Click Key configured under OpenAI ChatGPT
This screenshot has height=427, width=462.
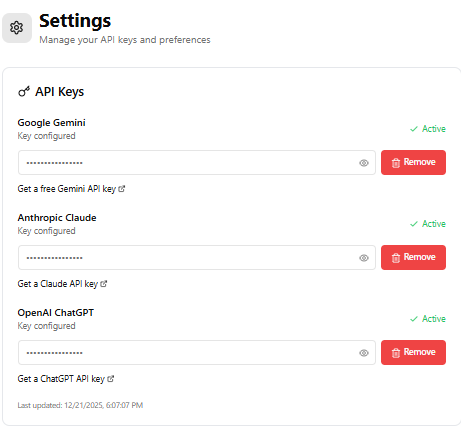click(46, 326)
